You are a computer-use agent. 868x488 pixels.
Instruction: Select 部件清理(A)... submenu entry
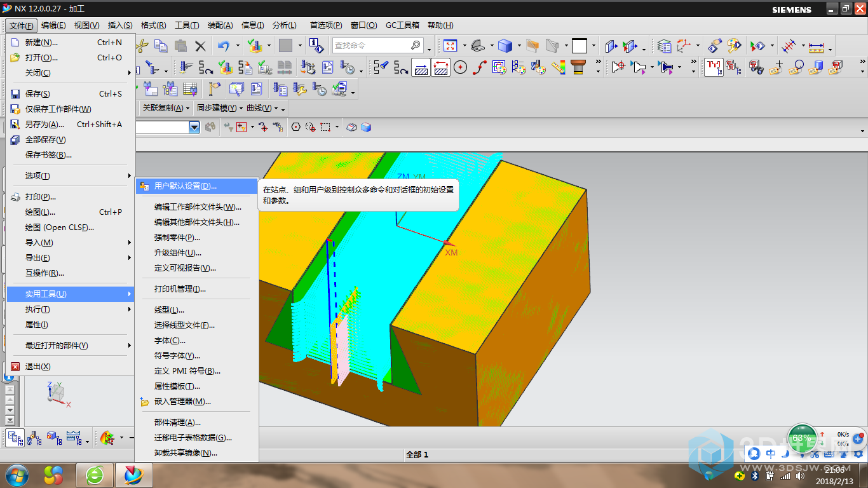(x=197, y=423)
